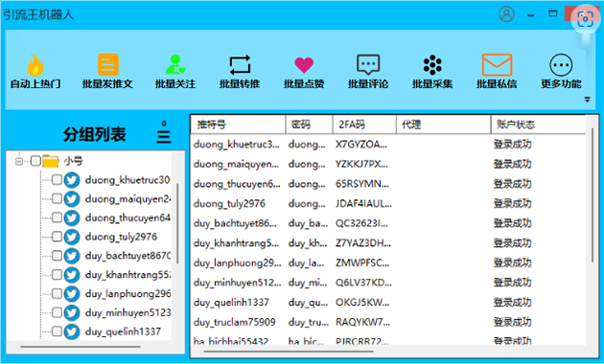The width and height of the screenshot is (604, 364).
Task: Click the user account profile icon
Action: (x=506, y=14)
